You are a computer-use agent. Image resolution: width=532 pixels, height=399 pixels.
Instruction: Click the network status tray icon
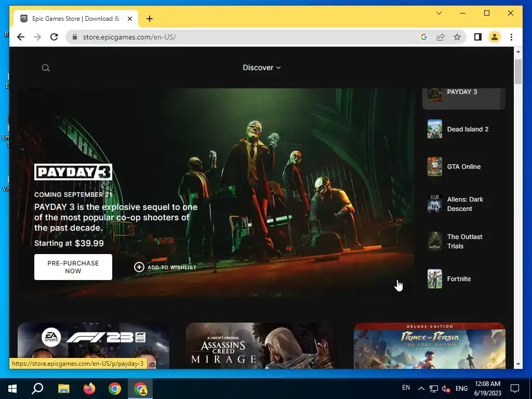click(434, 389)
